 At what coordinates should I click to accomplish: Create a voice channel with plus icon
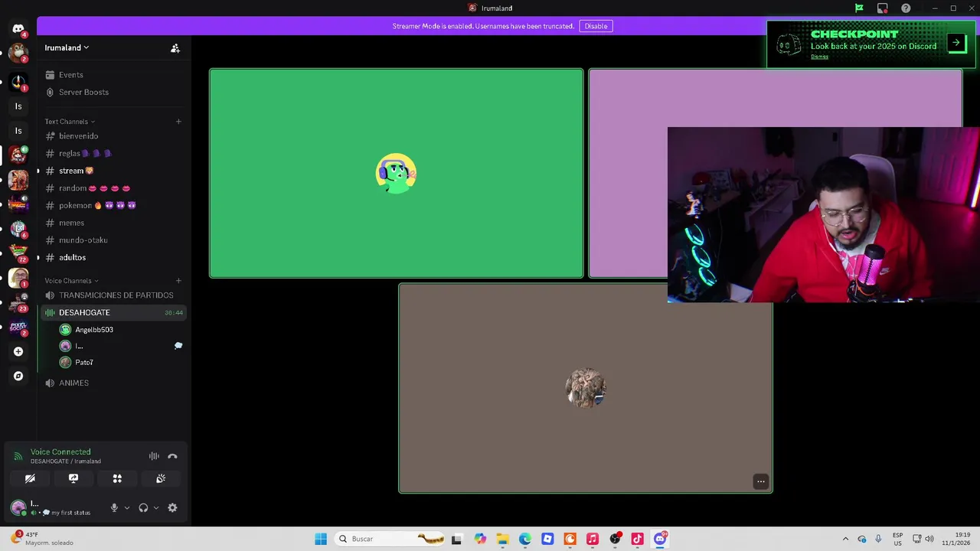[178, 281]
